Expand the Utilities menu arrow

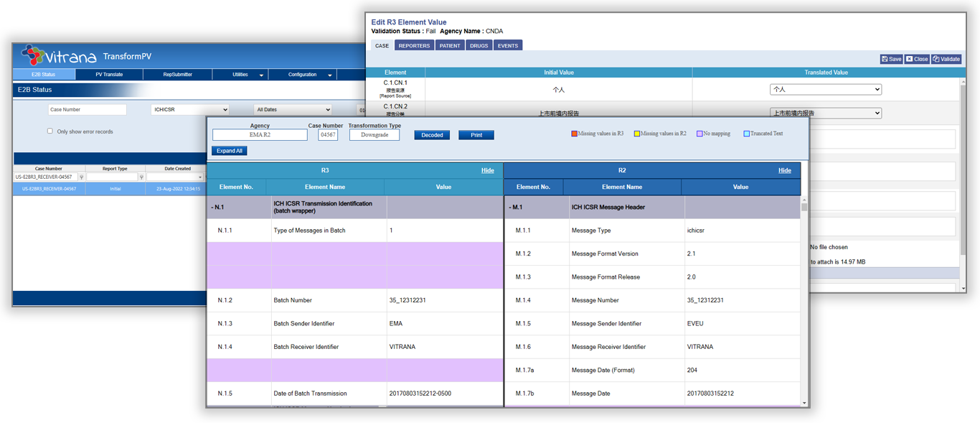(x=262, y=75)
